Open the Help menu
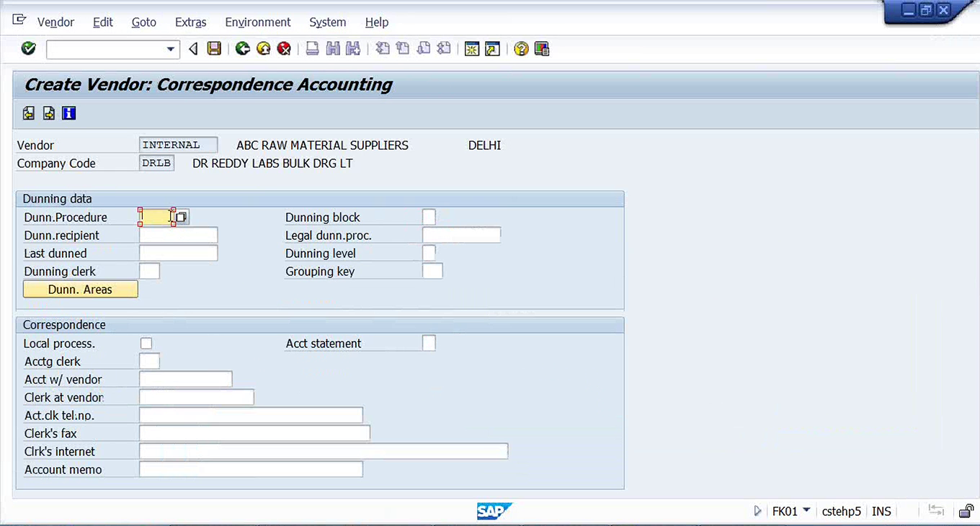The width and height of the screenshot is (980, 526). point(377,22)
